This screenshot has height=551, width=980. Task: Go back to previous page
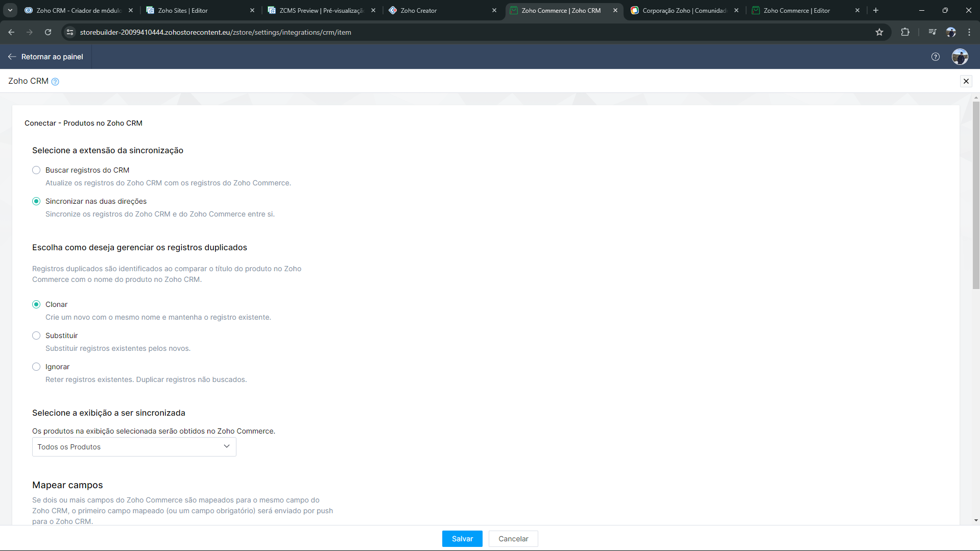coord(11,32)
